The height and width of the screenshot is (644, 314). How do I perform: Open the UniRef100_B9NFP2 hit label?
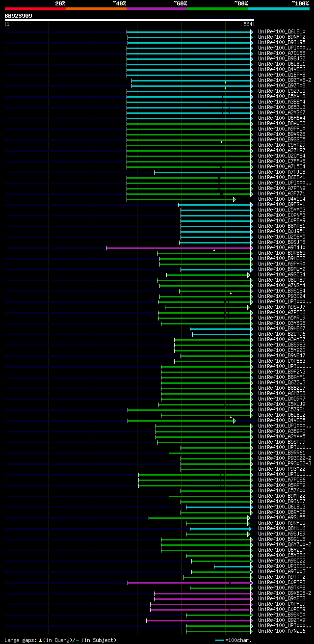click(x=282, y=37)
